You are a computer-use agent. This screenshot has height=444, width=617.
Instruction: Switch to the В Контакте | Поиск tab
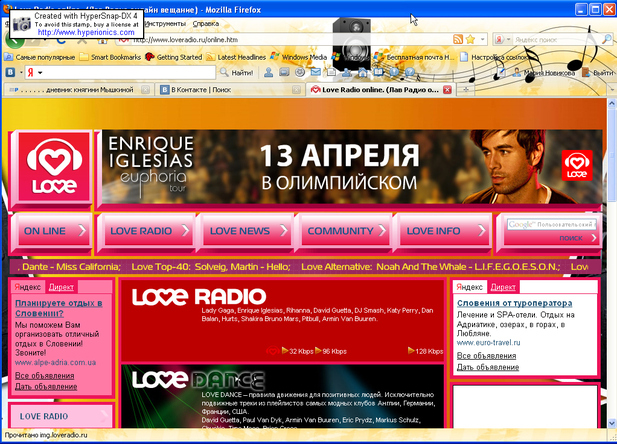pyautogui.click(x=230, y=90)
